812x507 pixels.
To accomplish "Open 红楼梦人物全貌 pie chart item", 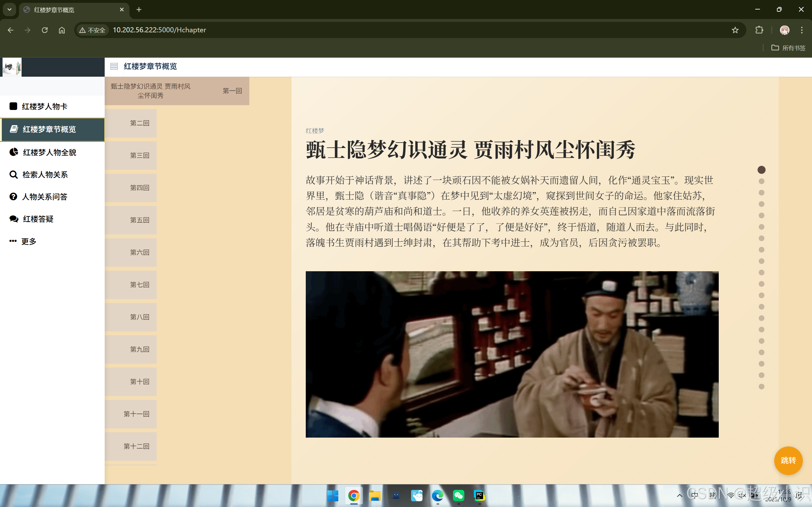I will [x=49, y=152].
